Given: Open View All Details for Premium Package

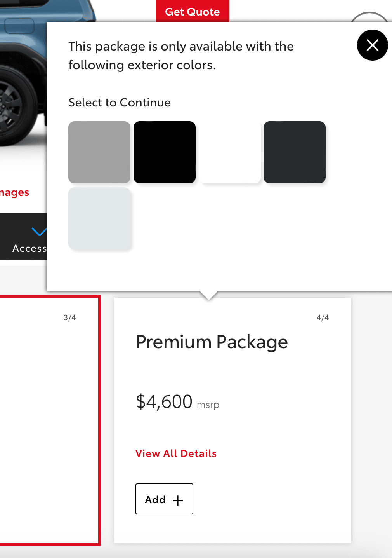Looking at the screenshot, I should coord(176,453).
